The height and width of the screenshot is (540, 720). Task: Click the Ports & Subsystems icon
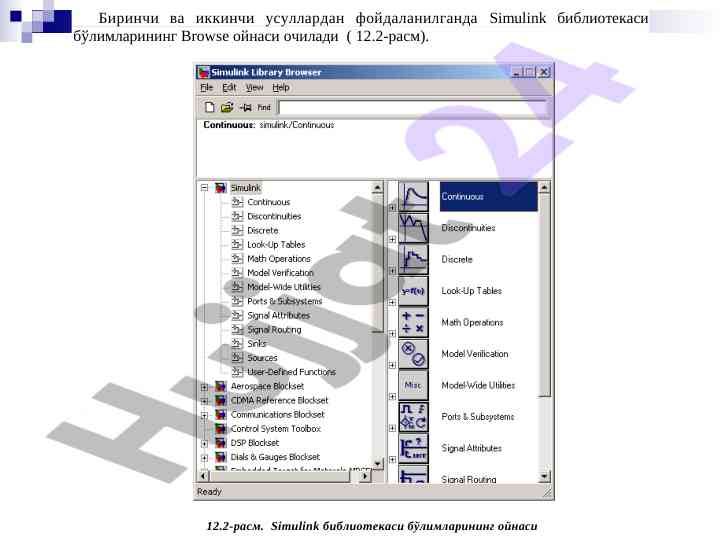pos(413,416)
